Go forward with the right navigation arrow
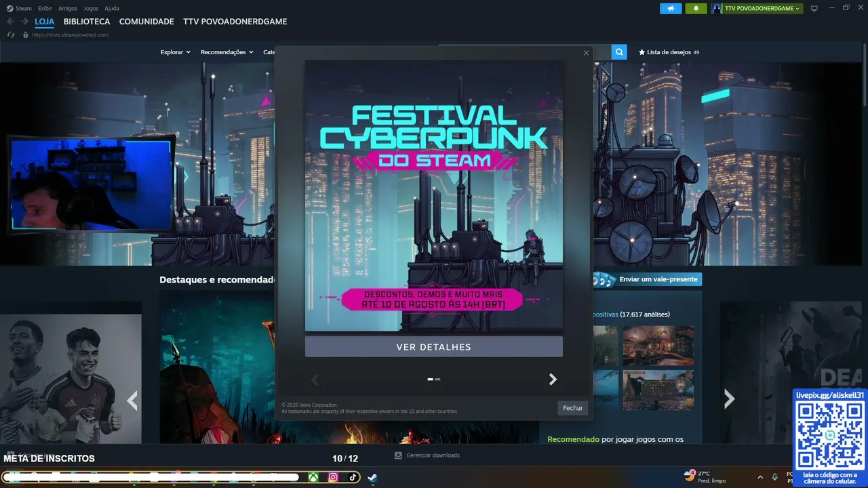The width and height of the screenshot is (868, 488). pos(25,22)
